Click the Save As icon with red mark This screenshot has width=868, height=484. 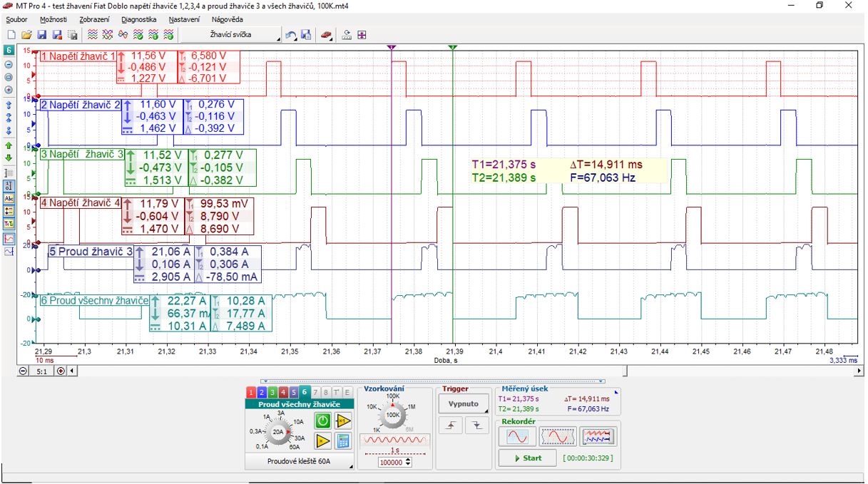click(x=56, y=34)
